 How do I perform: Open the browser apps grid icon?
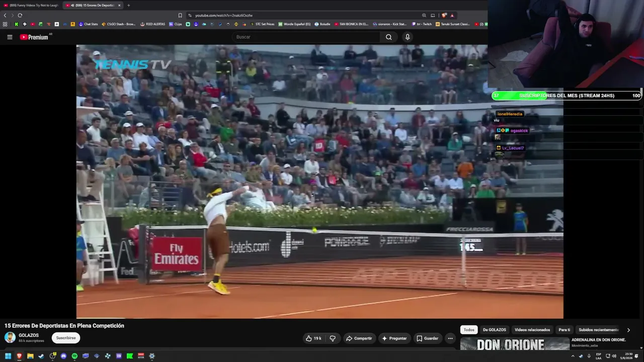5,24
